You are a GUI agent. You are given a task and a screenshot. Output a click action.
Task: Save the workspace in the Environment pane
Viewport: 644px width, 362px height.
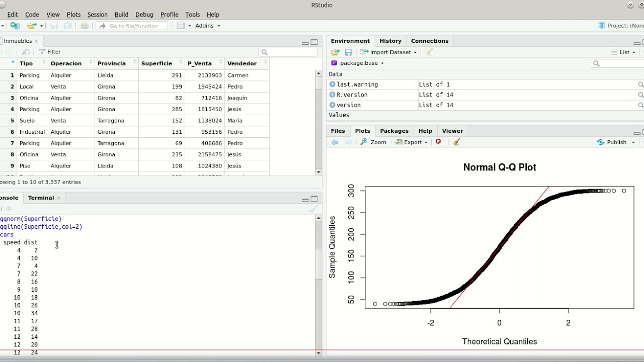pos(348,52)
